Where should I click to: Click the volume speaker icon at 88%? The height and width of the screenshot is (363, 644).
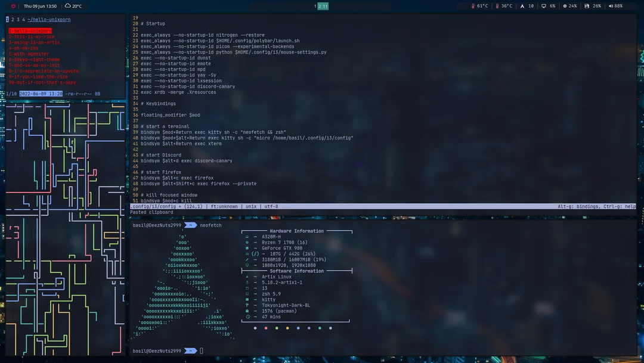pyautogui.click(x=611, y=6)
